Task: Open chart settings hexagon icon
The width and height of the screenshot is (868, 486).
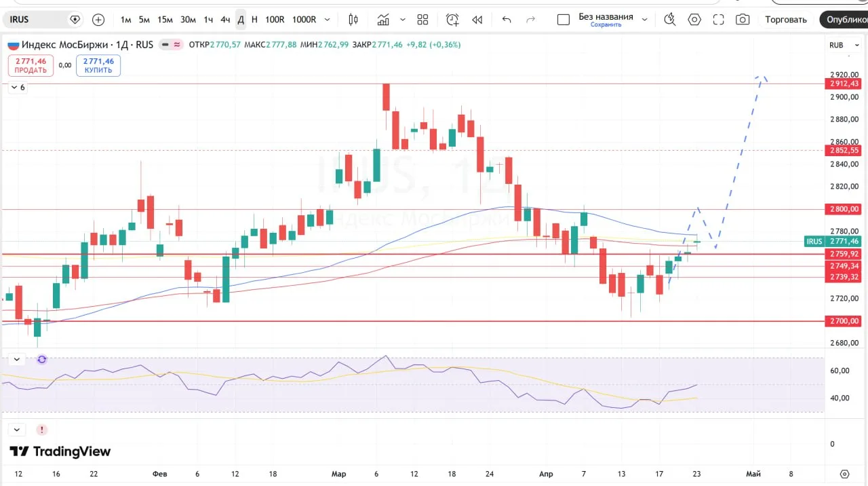Action: click(x=694, y=20)
